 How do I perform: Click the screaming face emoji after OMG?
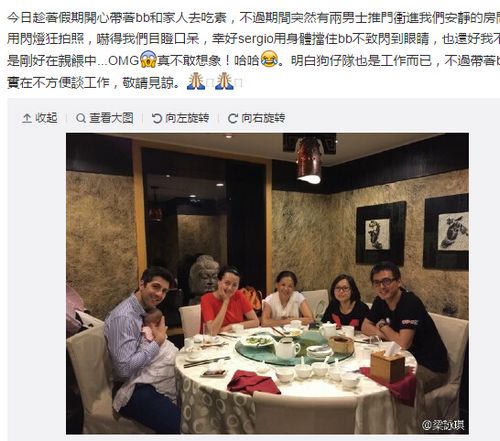(x=148, y=59)
